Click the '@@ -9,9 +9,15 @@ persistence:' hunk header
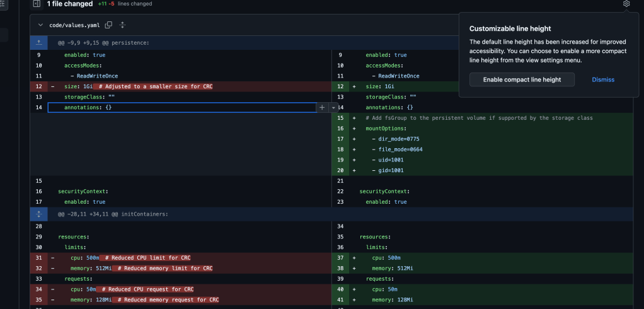The width and height of the screenshot is (644, 309). click(103, 42)
